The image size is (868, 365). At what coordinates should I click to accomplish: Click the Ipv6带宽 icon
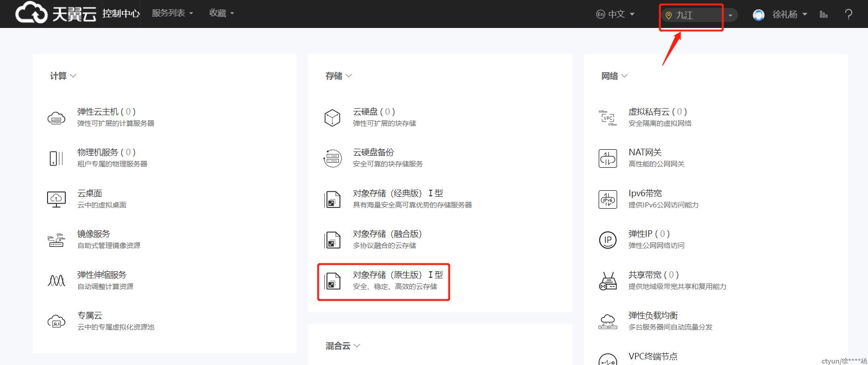[608, 200]
